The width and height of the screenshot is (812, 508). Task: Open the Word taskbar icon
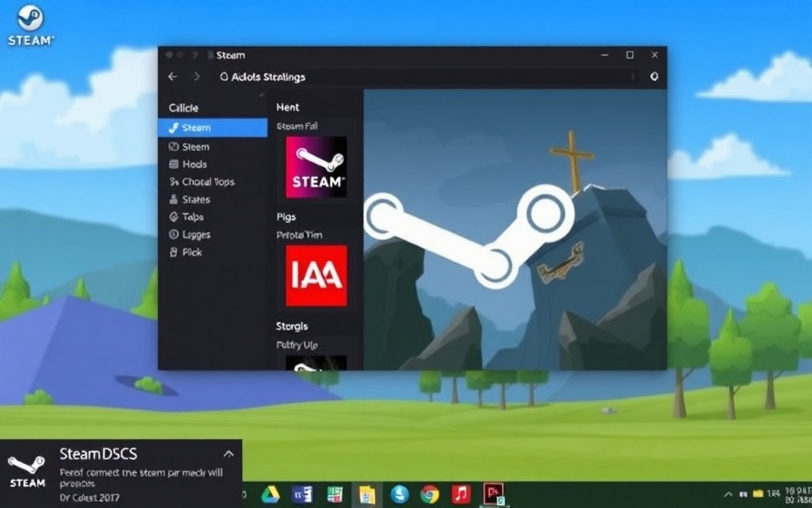point(302,495)
